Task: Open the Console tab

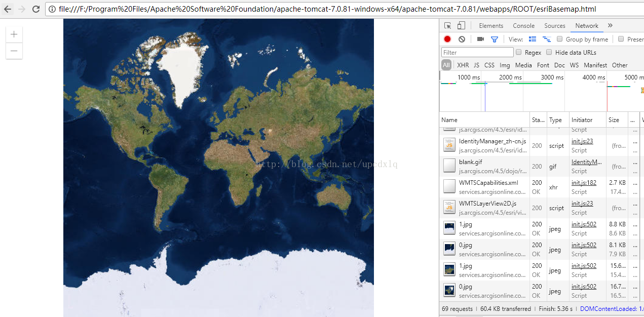Action: coord(523,26)
